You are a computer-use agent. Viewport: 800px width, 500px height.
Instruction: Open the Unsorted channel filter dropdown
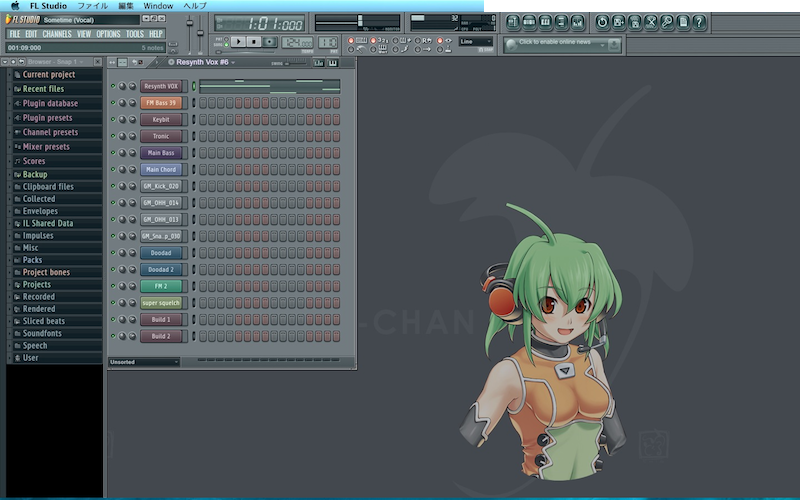pos(144,362)
